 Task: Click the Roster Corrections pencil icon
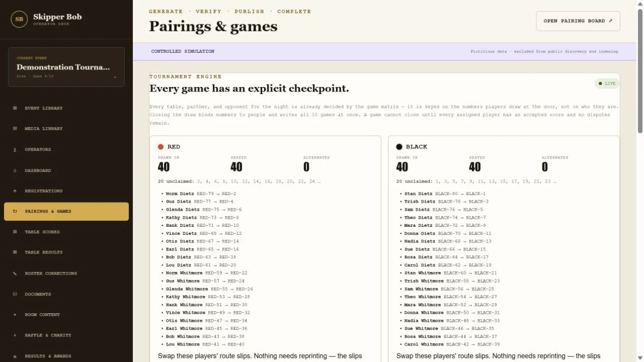pyautogui.click(x=15, y=273)
